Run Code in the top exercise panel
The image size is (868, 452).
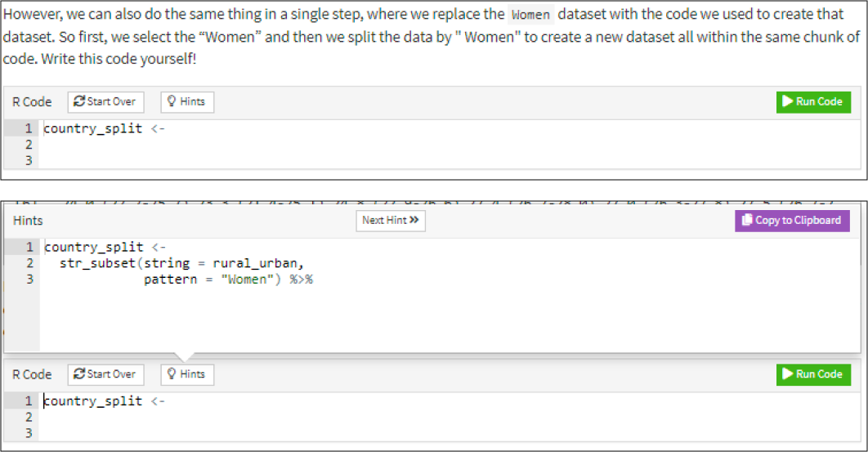click(x=812, y=101)
